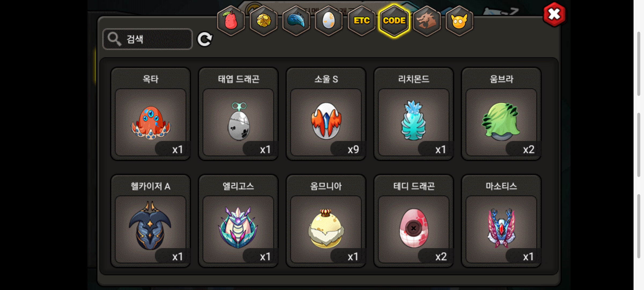Pick the 리치몬드 crystal egg

click(414, 114)
